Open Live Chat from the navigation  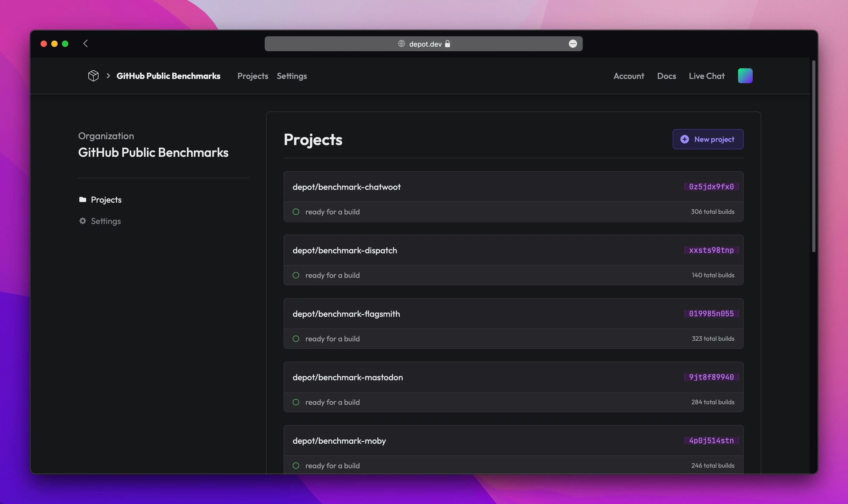click(706, 76)
